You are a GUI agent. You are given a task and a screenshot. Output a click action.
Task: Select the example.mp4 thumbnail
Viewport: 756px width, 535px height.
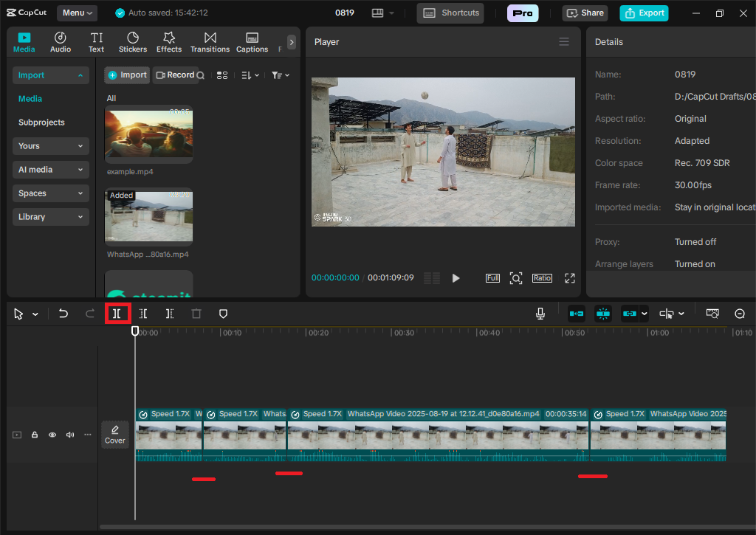148,134
